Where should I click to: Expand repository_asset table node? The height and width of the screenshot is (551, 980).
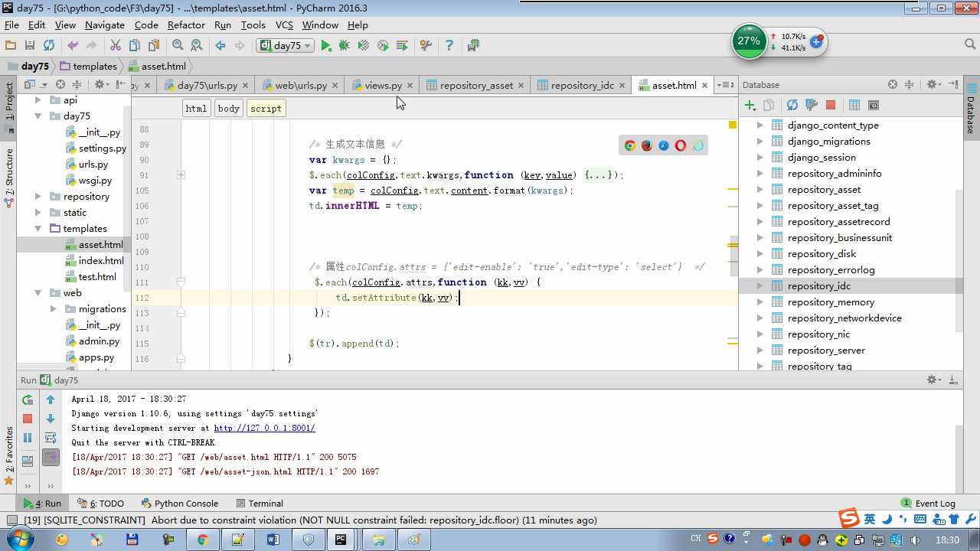(759, 190)
